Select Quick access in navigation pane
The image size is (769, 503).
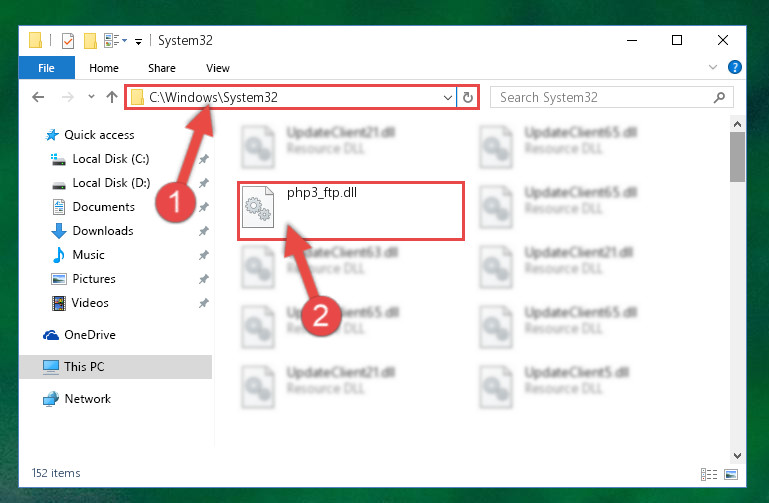coord(99,134)
